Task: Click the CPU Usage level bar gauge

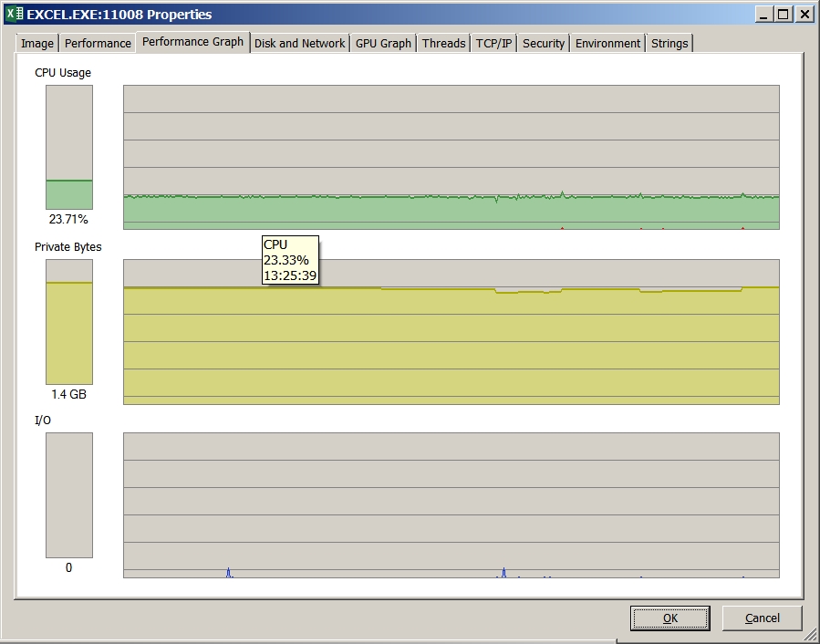Action: pyautogui.click(x=69, y=148)
